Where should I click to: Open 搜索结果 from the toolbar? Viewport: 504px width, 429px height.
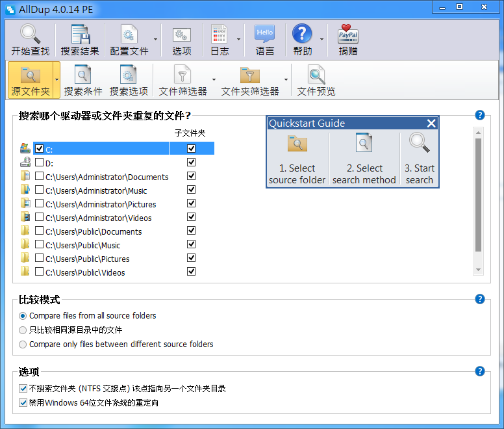tap(80, 40)
